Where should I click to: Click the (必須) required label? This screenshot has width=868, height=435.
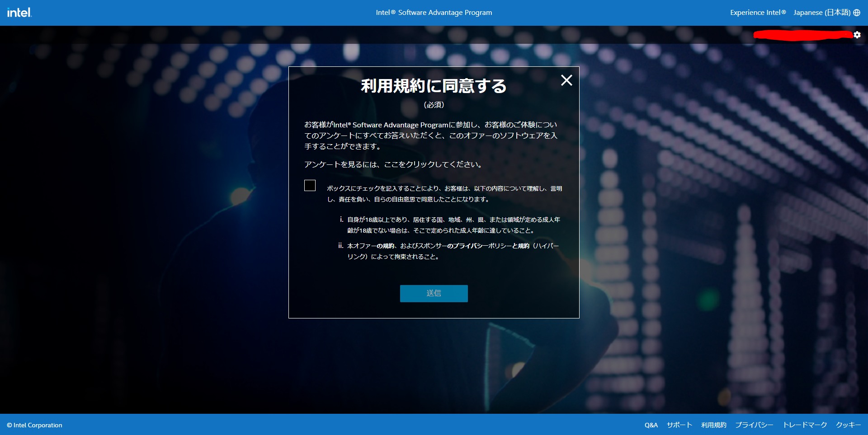tap(434, 105)
